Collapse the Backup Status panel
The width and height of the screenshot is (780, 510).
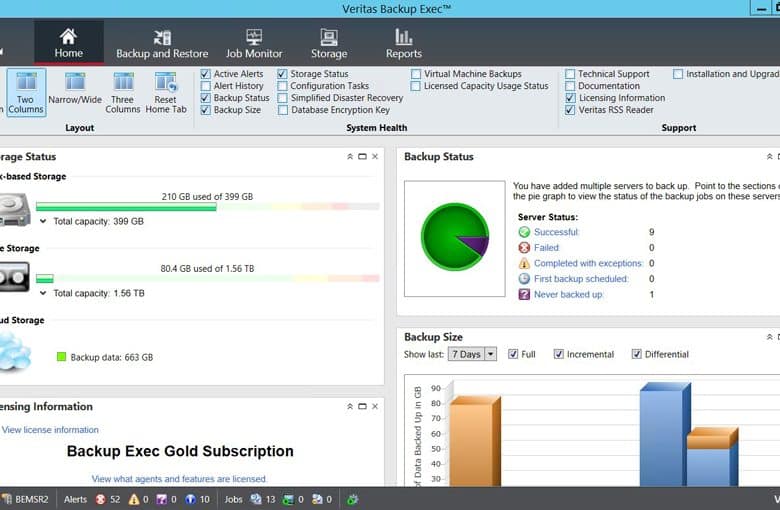[x=770, y=156]
